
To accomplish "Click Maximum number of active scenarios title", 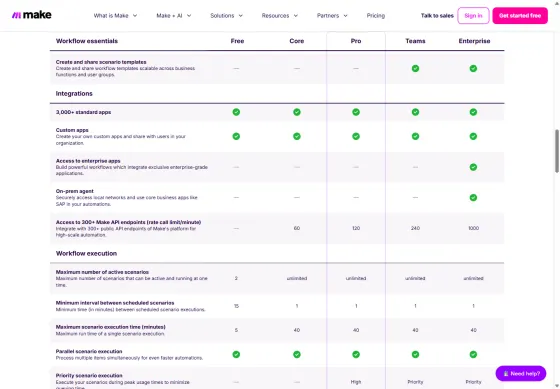I will [102, 272].
